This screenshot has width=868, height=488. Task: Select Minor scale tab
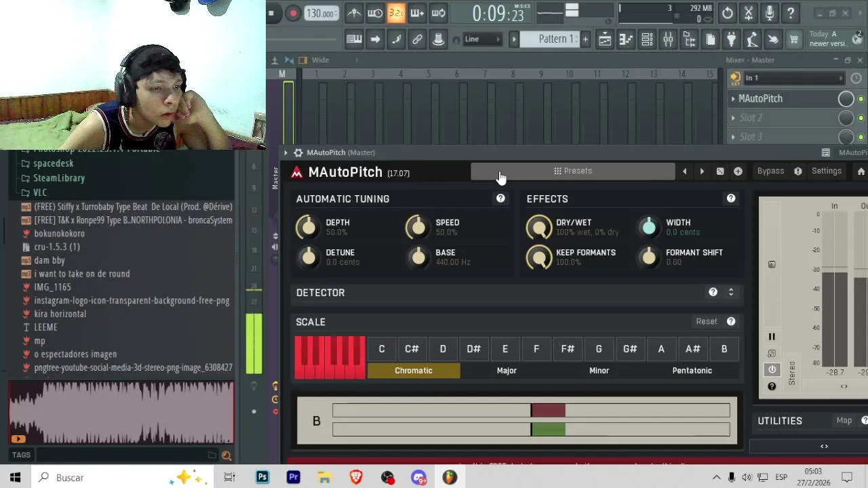coord(599,371)
